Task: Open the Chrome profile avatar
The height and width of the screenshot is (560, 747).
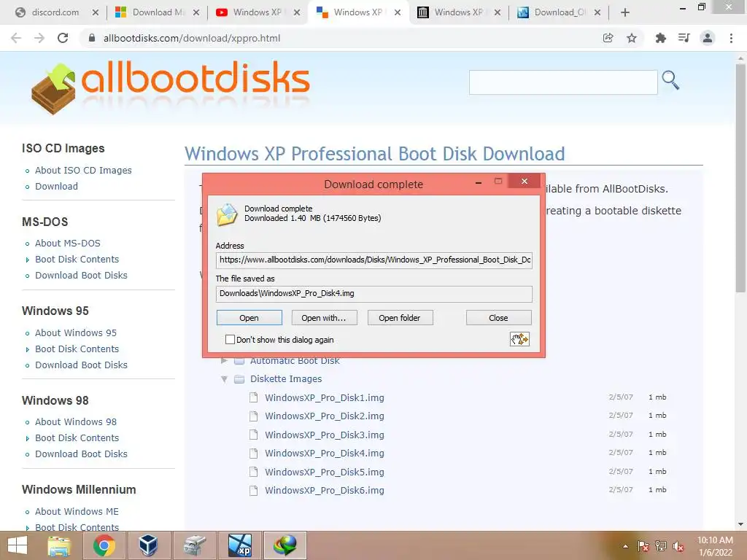Action: pyautogui.click(x=708, y=38)
